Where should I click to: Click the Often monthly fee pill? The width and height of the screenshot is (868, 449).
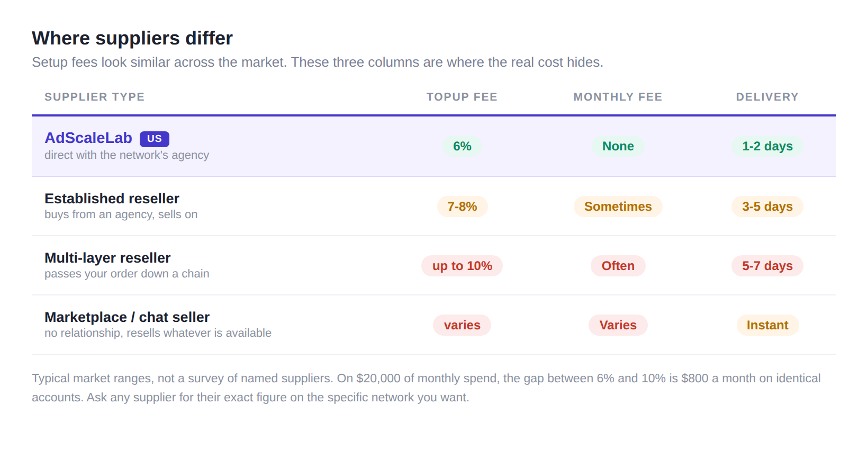618,266
